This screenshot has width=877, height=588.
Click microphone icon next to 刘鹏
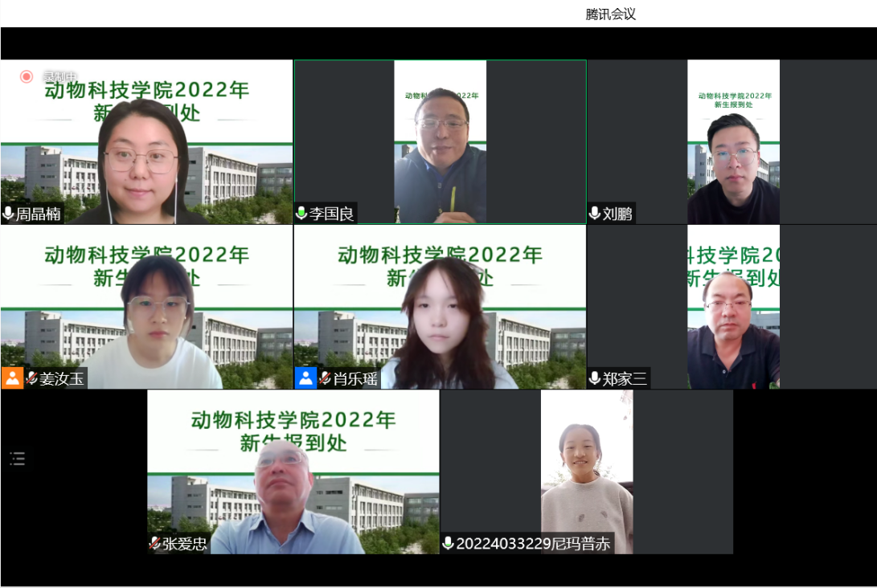[x=595, y=214]
